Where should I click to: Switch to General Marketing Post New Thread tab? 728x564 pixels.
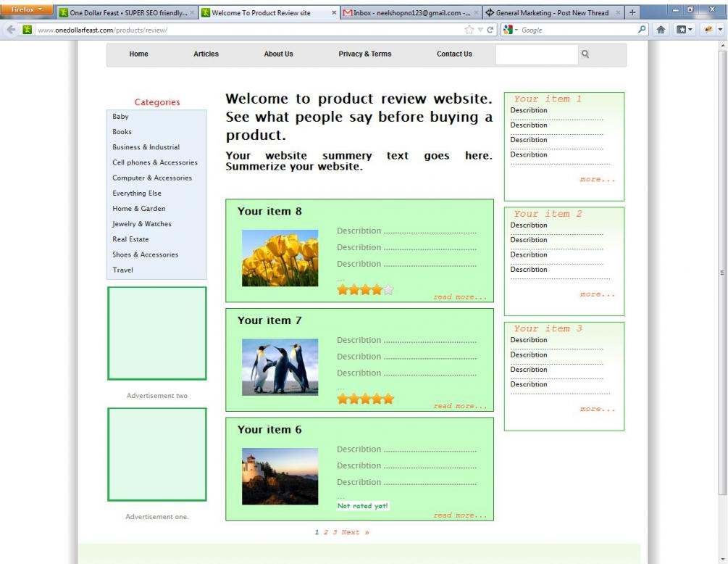553,12
